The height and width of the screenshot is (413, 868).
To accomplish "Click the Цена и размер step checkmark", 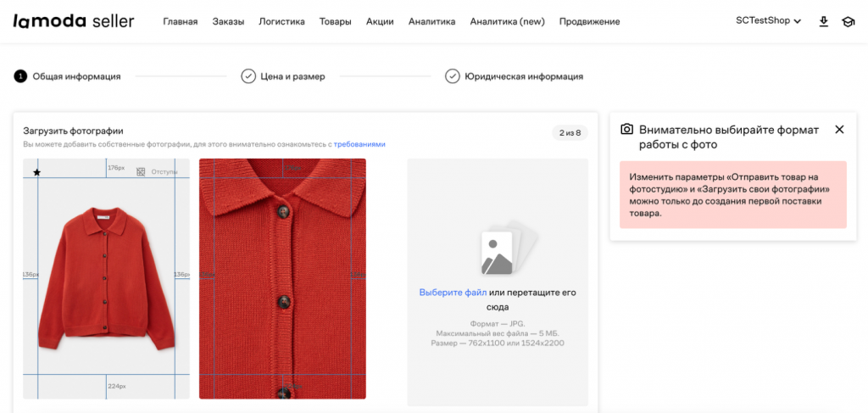I will pyautogui.click(x=248, y=76).
